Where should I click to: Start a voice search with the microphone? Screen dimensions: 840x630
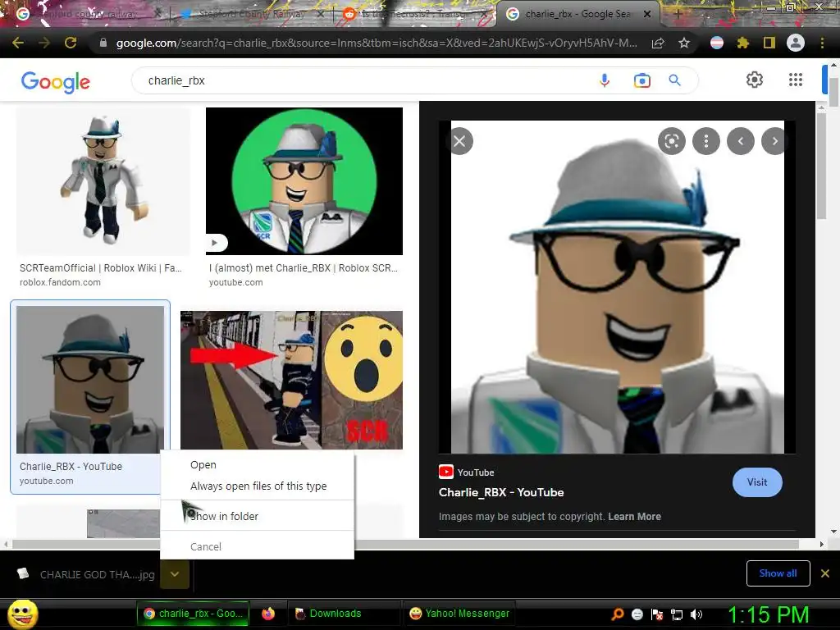coord(605,80)
